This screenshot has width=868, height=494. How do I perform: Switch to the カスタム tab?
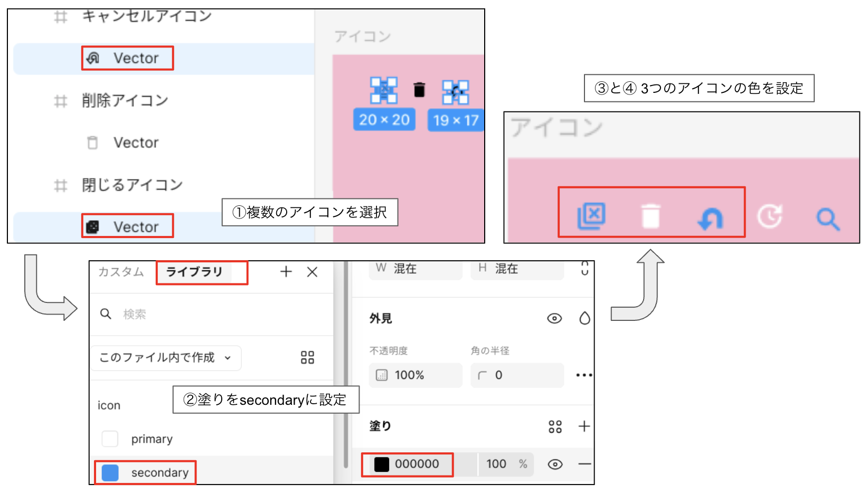click(121, 272)
